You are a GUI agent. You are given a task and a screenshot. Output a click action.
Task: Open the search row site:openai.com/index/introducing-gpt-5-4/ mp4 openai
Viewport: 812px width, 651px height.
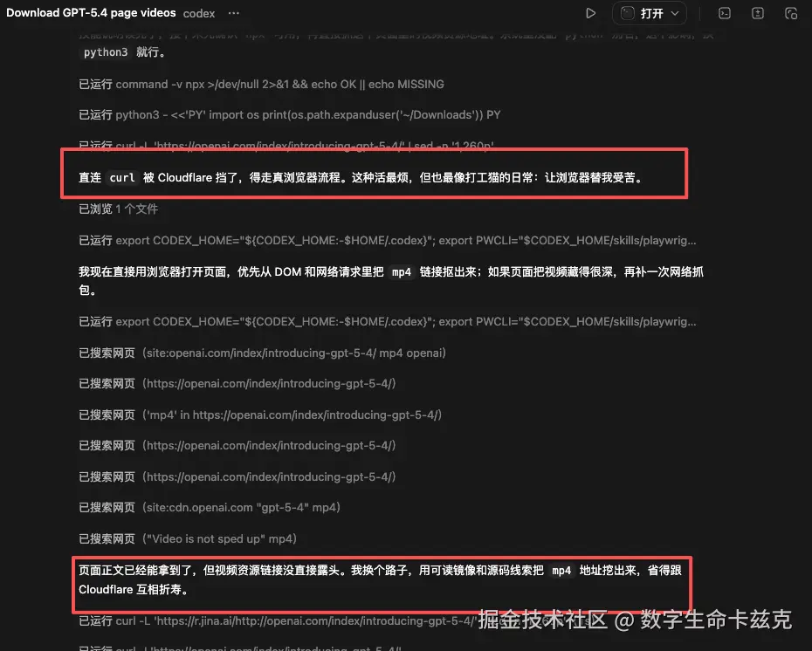262,353
